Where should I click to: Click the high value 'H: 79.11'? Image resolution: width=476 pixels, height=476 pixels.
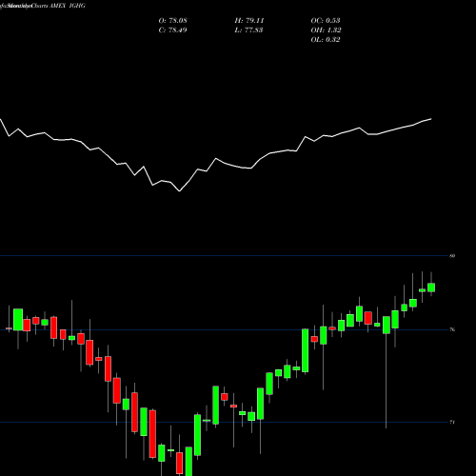tap(249, 21)
